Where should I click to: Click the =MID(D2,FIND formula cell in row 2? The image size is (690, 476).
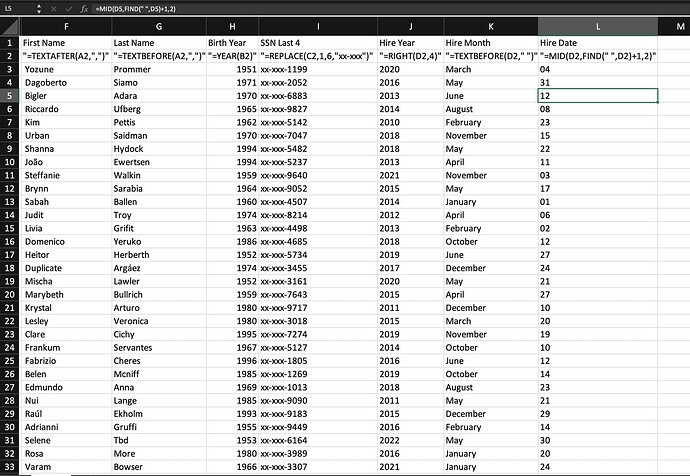598,56
